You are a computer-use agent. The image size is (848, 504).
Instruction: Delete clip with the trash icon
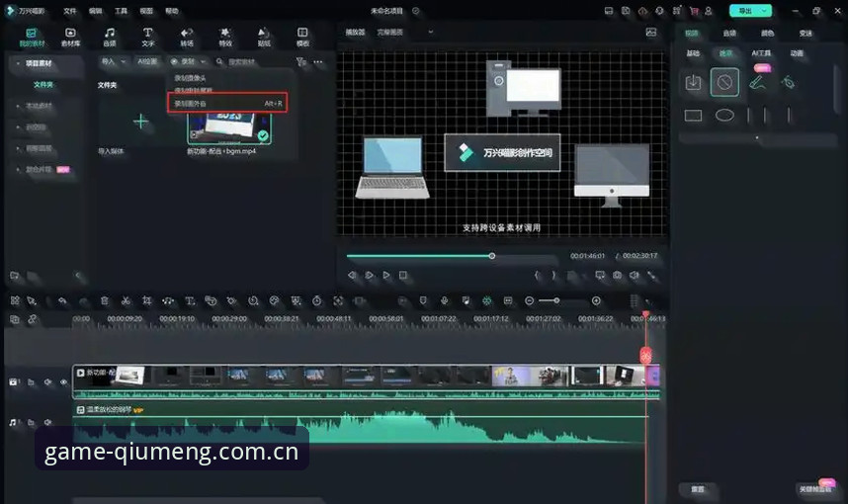tap(105, 300)
